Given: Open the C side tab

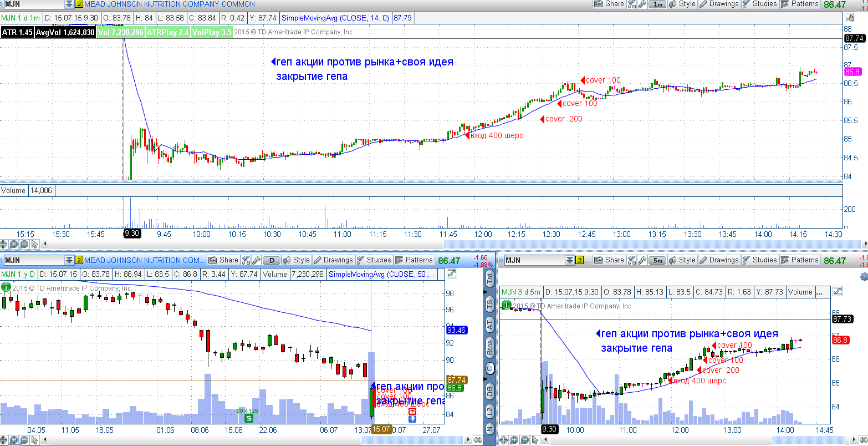Looking at the screenshot, I should [490, 369].
